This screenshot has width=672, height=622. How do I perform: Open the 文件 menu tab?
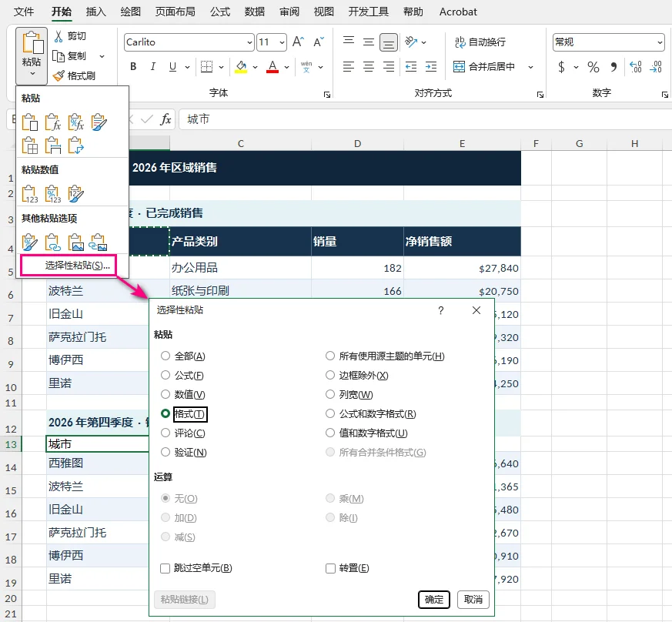pyautogui.click(x=24, y=12)
